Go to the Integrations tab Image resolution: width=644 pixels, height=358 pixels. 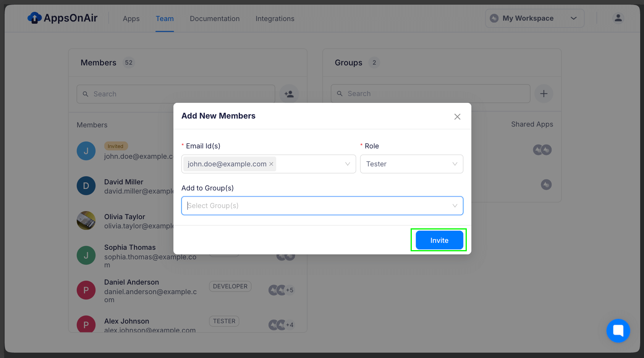click(275, 19)
